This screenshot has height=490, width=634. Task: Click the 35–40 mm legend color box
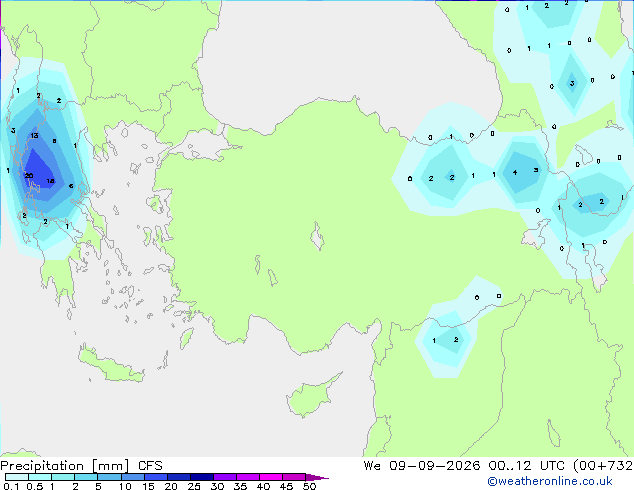coord(248,477)
